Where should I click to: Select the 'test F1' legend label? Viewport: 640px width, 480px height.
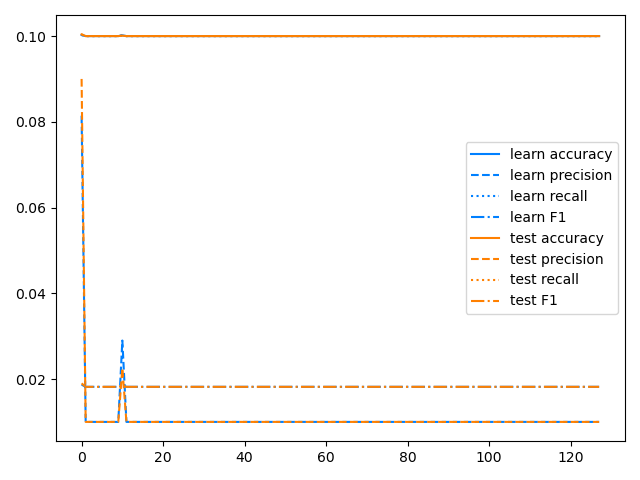tap(536, 300)
